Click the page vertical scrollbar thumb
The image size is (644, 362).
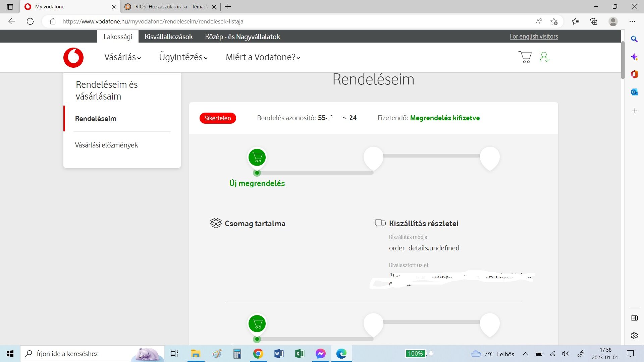(x=623, y=60)
